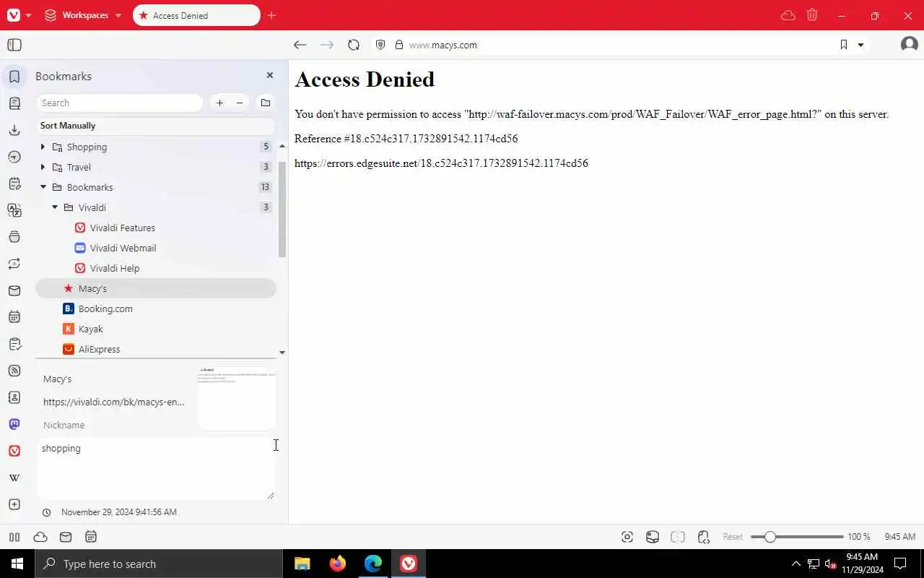
Task: Collapse the Vivaldi folder
Action: 55,207
